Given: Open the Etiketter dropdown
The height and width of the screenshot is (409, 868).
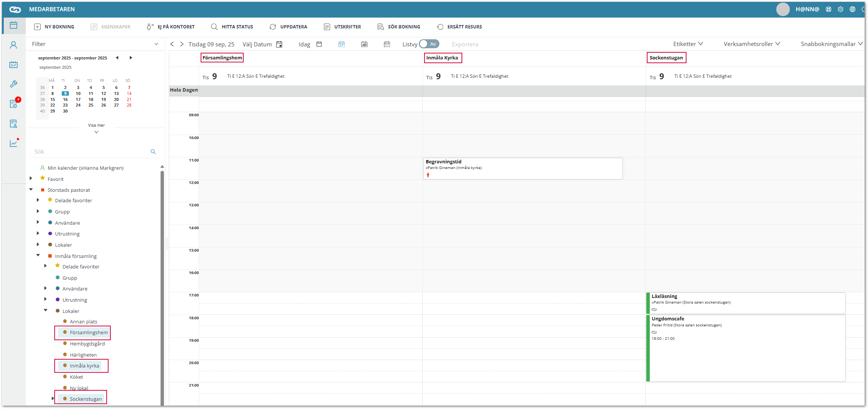Looking at the screenshot, I should coord(688,44).
